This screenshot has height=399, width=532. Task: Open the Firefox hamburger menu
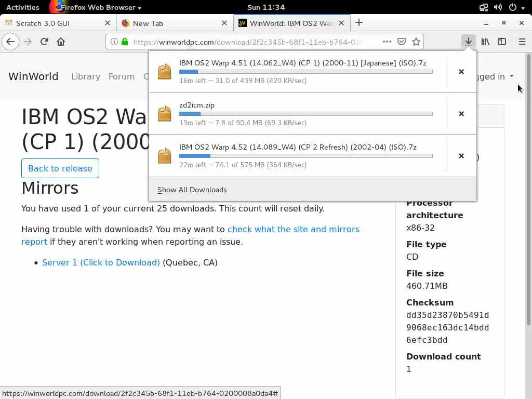point(522,42)
